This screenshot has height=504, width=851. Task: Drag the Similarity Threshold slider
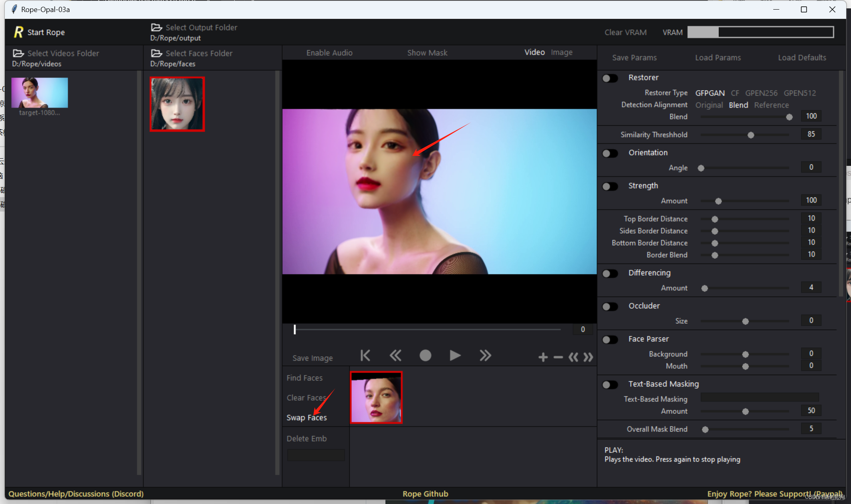pos(752,134)
